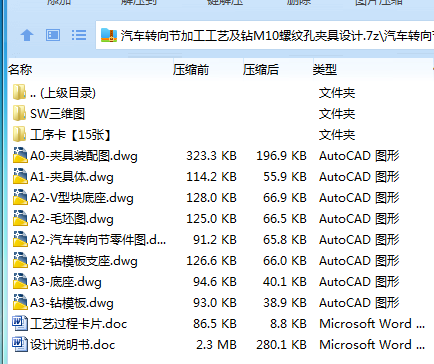Click the A3-钻模板.dwg file icon

click(x=20, y=302)
